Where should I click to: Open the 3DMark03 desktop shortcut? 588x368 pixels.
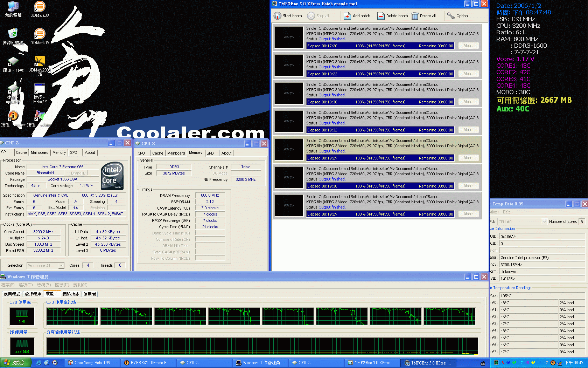(40, 9)
